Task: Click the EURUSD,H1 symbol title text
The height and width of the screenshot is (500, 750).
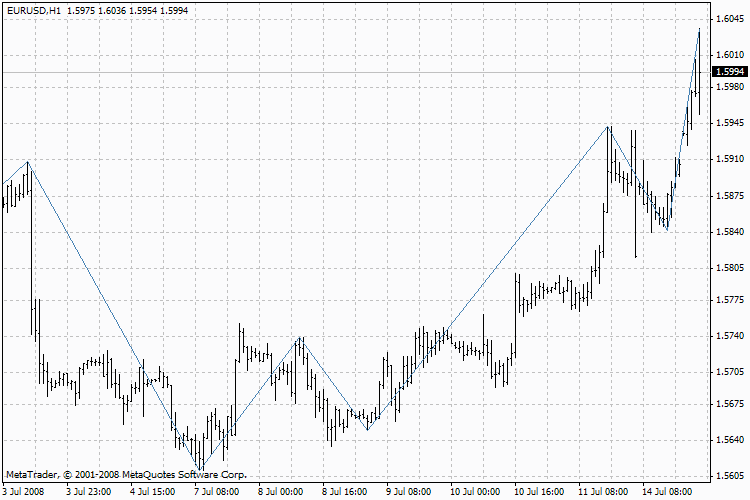Action: pyautogui.click(x=34, y=11)
